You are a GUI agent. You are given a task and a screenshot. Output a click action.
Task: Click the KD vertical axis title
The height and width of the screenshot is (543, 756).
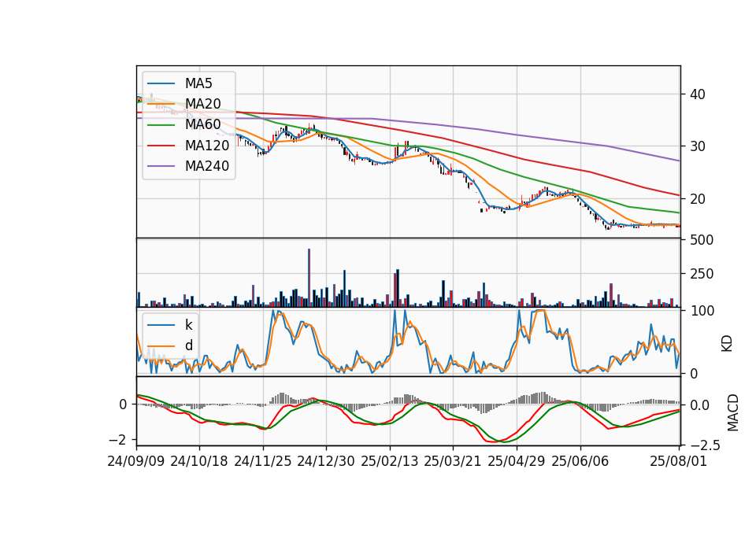coord(727,343)
